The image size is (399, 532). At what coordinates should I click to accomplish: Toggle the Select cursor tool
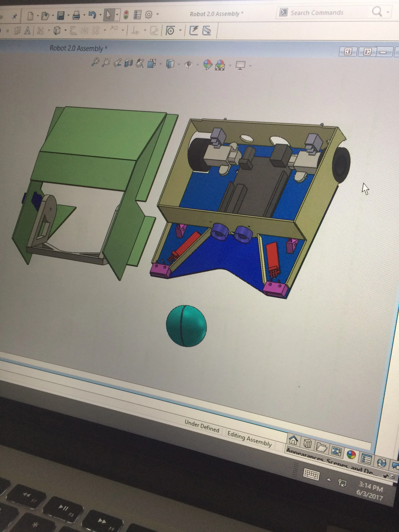click(x=109, y=15)
